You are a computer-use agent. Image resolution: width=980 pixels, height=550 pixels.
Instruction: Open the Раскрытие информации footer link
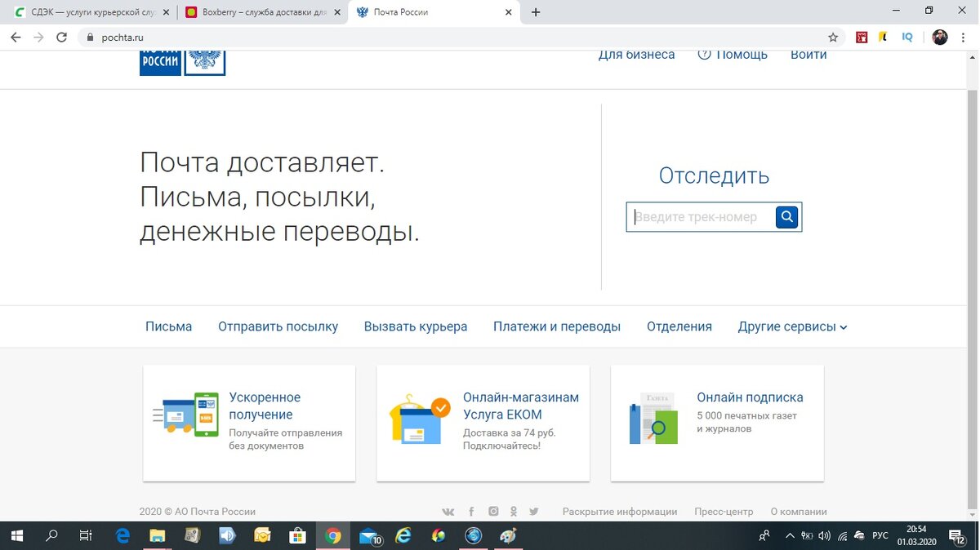pos(619,511)
